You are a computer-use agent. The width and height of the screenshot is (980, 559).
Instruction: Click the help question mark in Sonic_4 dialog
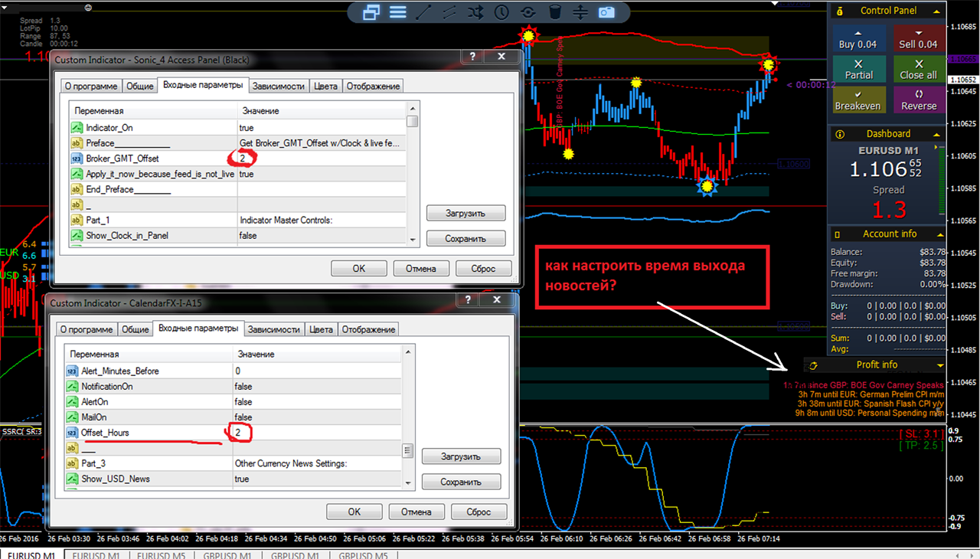473,57
